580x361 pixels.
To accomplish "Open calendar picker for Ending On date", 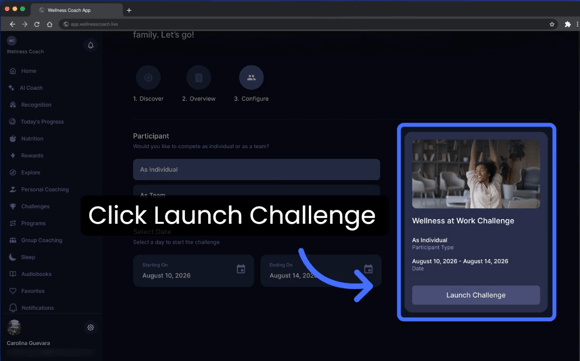I will [368, 269].
